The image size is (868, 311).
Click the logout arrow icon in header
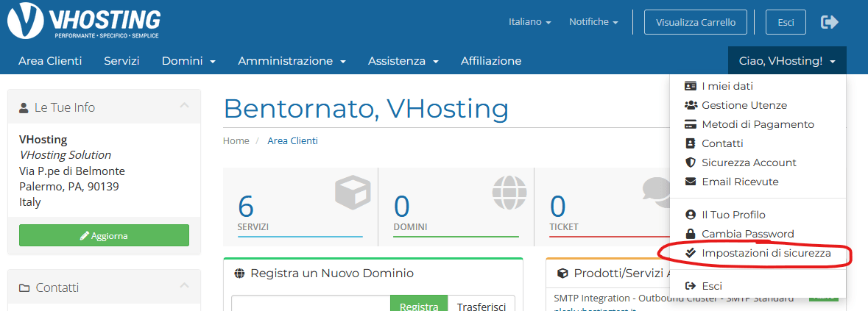829,22
